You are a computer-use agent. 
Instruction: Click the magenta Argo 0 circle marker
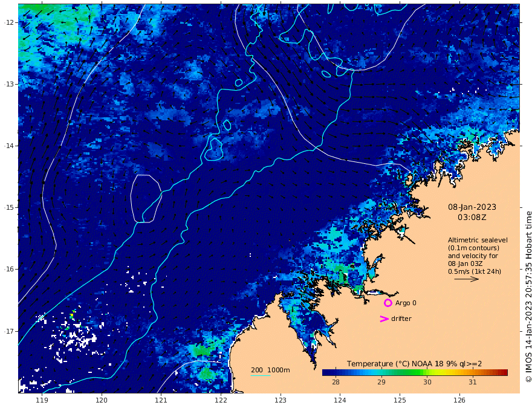point(388,303)
